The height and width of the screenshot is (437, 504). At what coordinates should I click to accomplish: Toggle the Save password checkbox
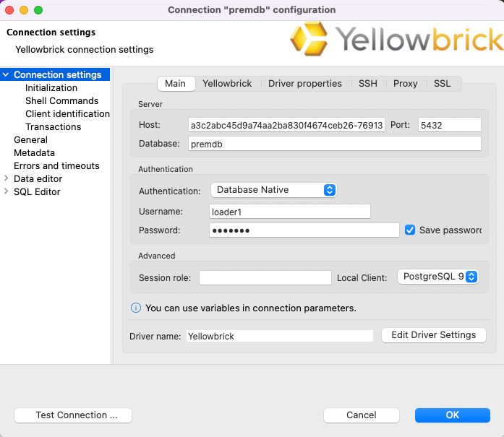click(x=410, y=230)
